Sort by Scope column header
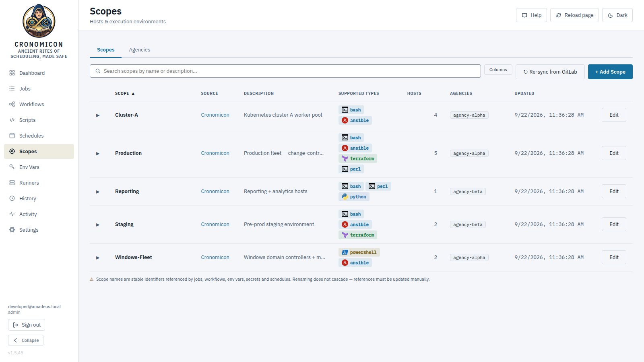 pyautogui.click(x=125, y=93)
